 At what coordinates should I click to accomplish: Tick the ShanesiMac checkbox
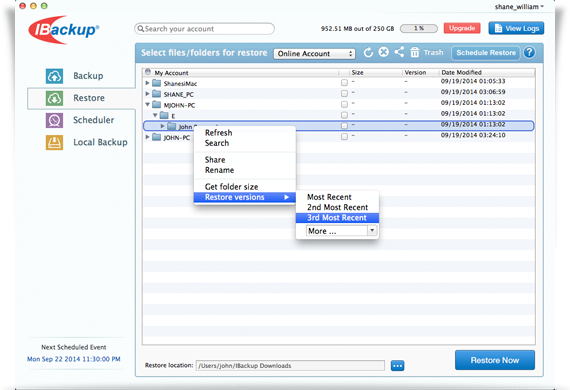[344, 83]
